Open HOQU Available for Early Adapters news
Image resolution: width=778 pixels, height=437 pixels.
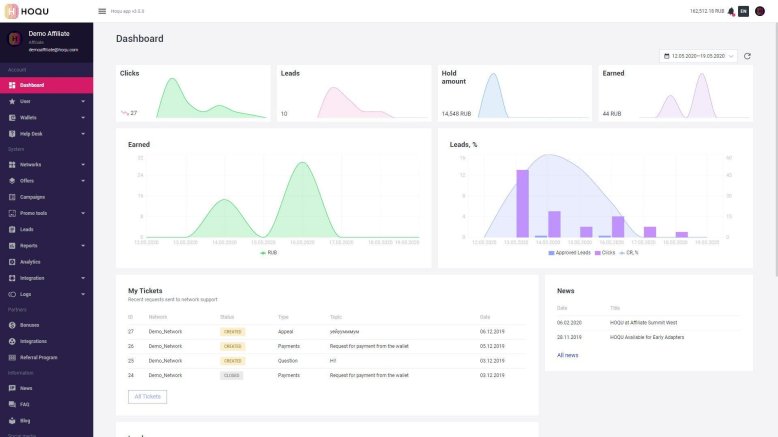coord(647,337)
